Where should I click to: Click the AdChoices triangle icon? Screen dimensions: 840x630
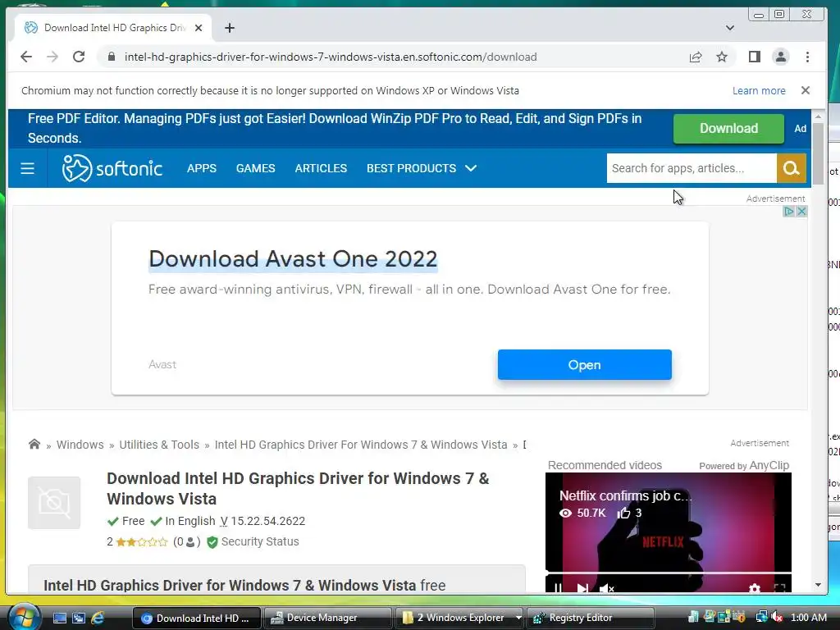tap(789, 211)
